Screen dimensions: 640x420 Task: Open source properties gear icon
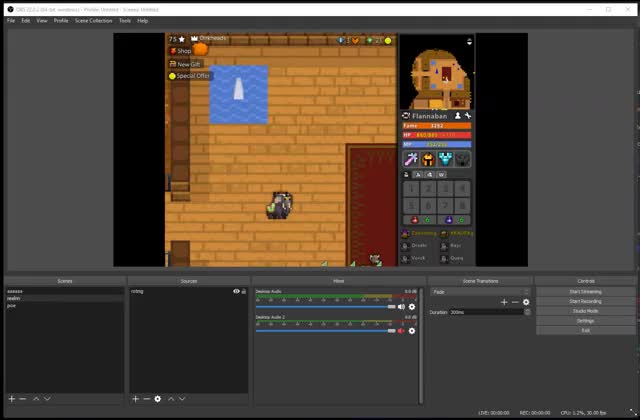coord(158,399)
